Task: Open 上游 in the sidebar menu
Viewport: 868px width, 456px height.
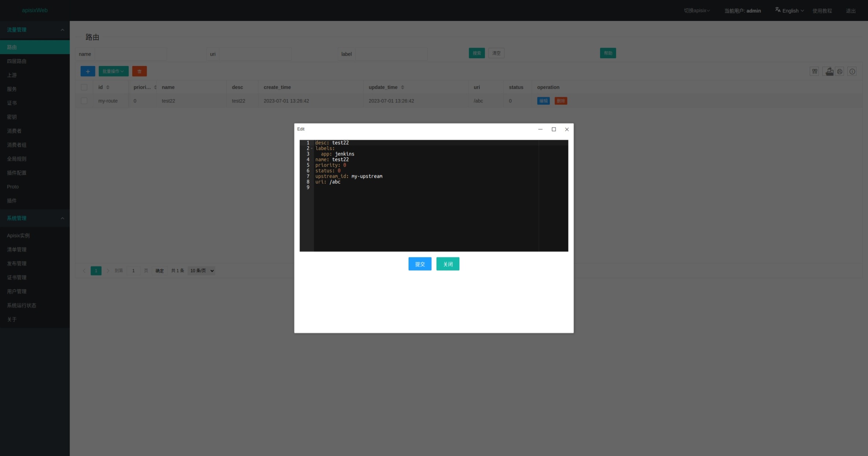Action: 12,75
